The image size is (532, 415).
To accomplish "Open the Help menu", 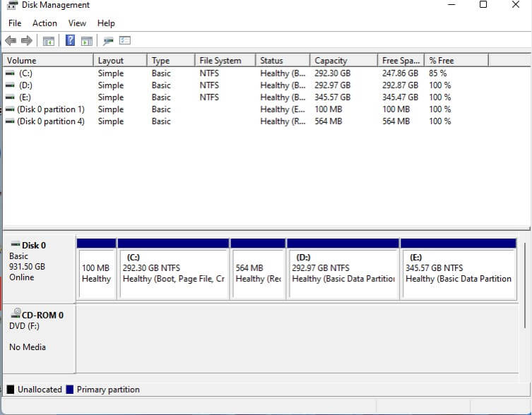I will tap(106, 23).
